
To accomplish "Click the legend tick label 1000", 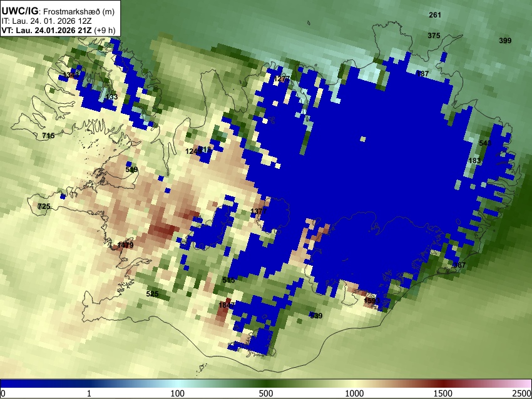I will pyautogui.click(x=354, y=393).
